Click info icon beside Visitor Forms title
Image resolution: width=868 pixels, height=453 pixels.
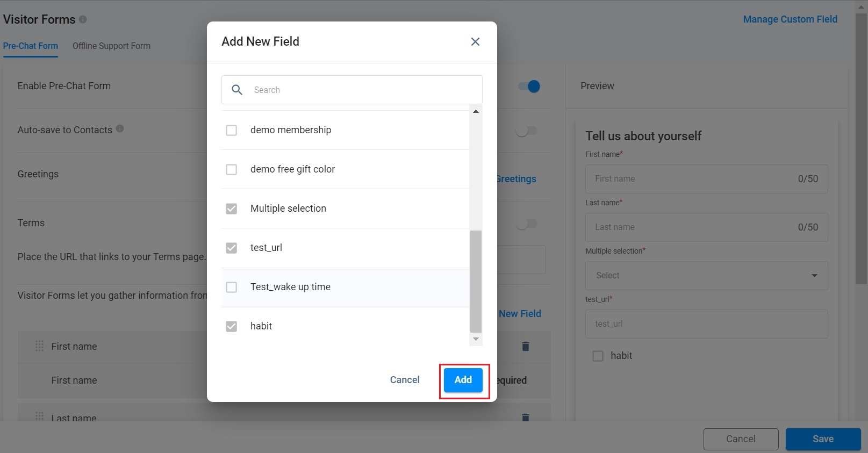83,19
